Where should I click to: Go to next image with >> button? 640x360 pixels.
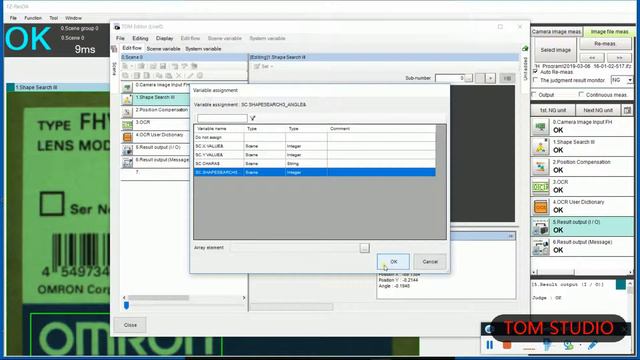(619, 58)
